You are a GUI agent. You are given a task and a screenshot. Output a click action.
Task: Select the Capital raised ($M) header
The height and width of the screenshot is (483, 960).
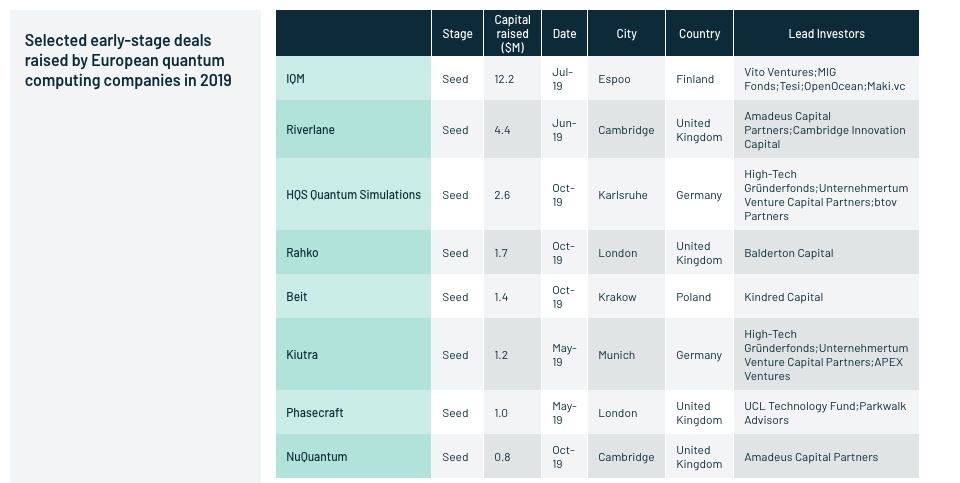coord(512,34)
